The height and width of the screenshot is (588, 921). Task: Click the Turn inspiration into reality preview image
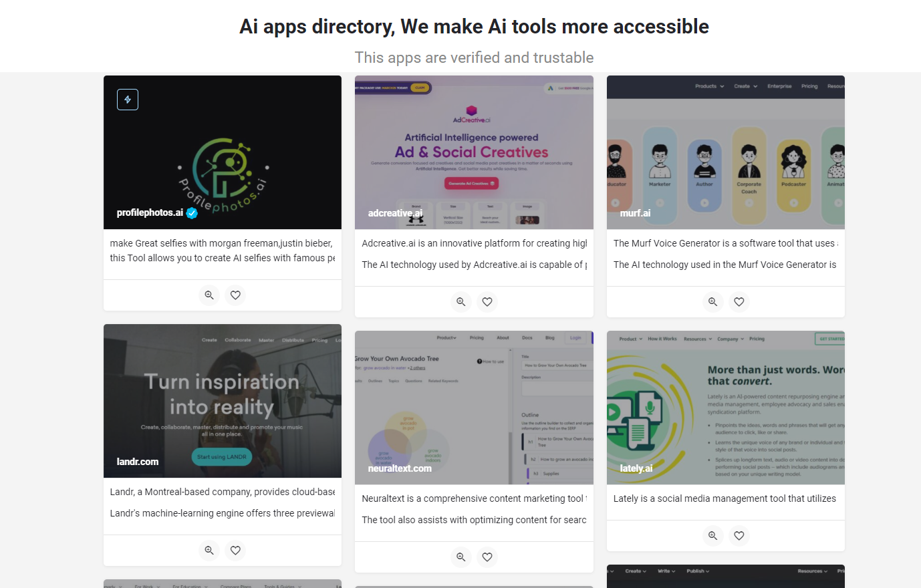coord(223,401)
